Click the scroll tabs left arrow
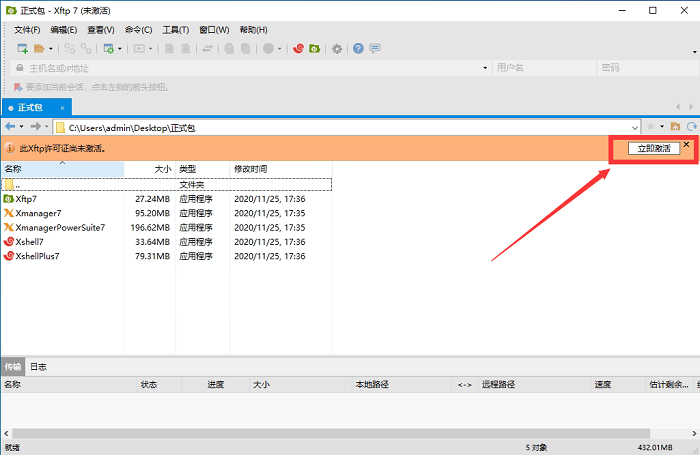The height and width of the screenshot is (455, 700). click(678, 107)
